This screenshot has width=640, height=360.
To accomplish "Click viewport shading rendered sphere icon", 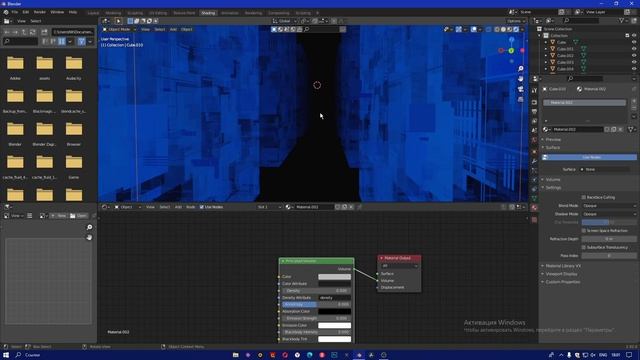I will point(516,29).
